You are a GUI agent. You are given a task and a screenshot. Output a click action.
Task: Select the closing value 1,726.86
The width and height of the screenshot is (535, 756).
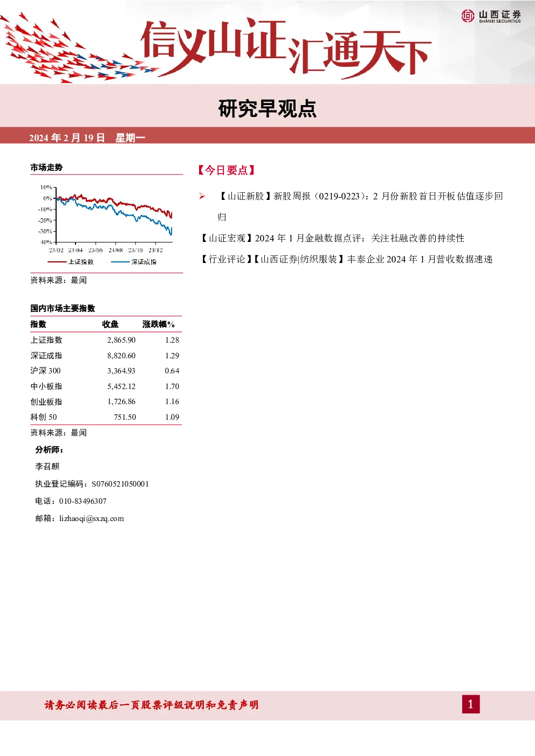click(121, 401)
